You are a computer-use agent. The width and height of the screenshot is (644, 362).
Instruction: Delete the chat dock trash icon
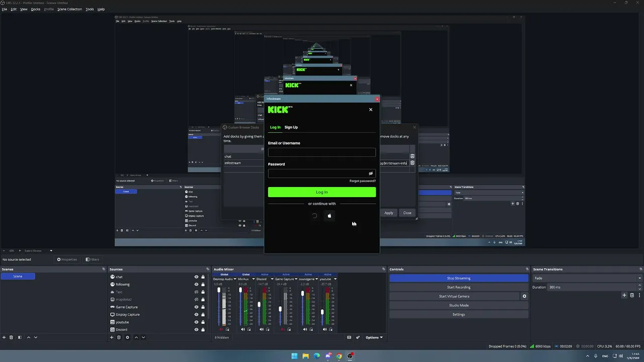(x=412, y=156)
